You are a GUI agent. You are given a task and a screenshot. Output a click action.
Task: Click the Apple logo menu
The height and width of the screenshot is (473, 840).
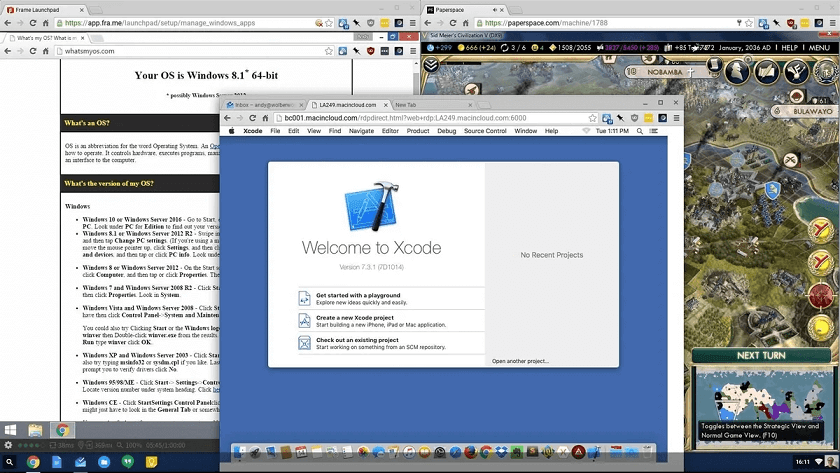click(232, 131)
